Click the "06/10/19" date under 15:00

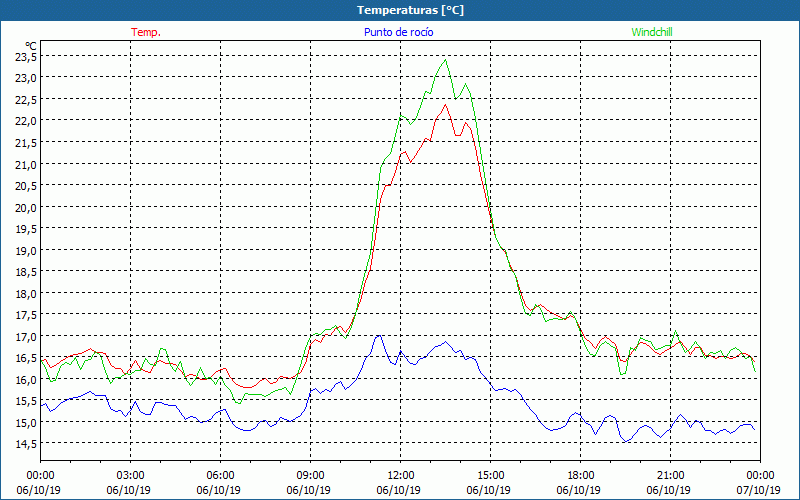488,490
